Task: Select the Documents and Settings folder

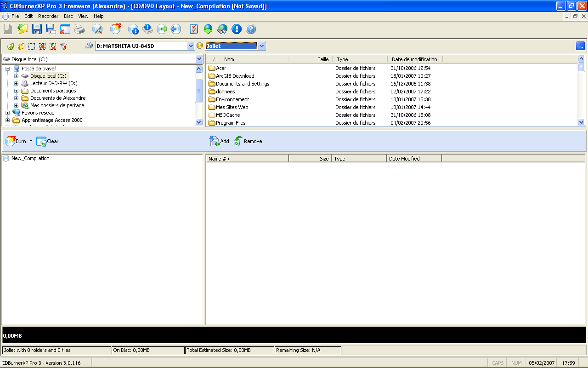Action: [243, 84]
